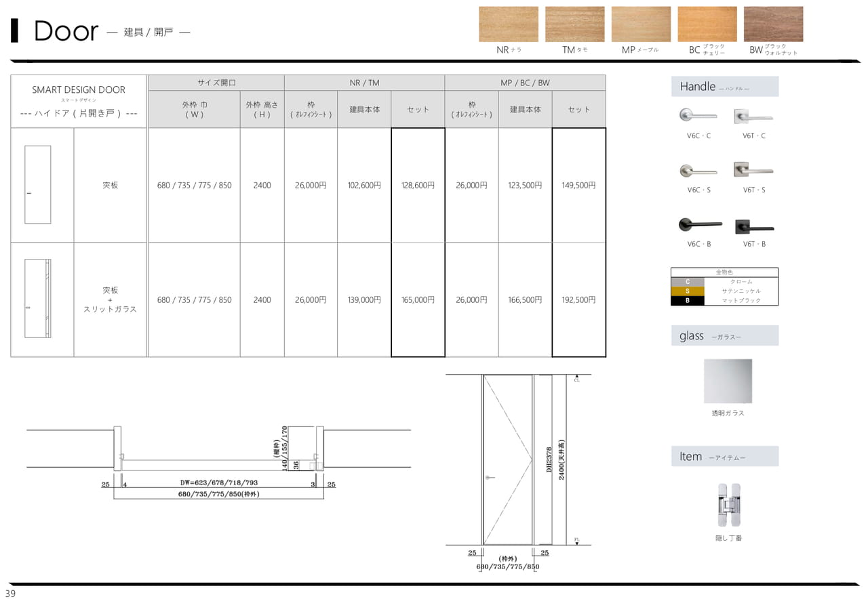This screenshot has height=599, width=868.
Task: Click the NR / TM column header
Action: pyautogui.click(x=364, y=83)
